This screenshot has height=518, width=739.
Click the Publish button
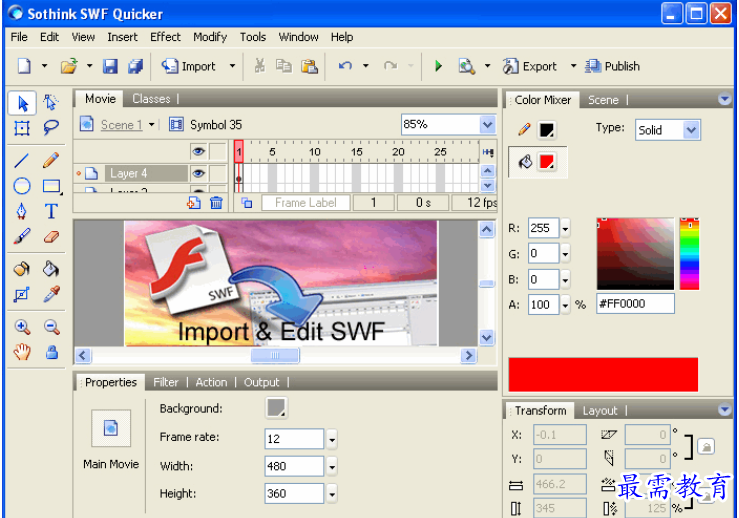tap(612, 66)
